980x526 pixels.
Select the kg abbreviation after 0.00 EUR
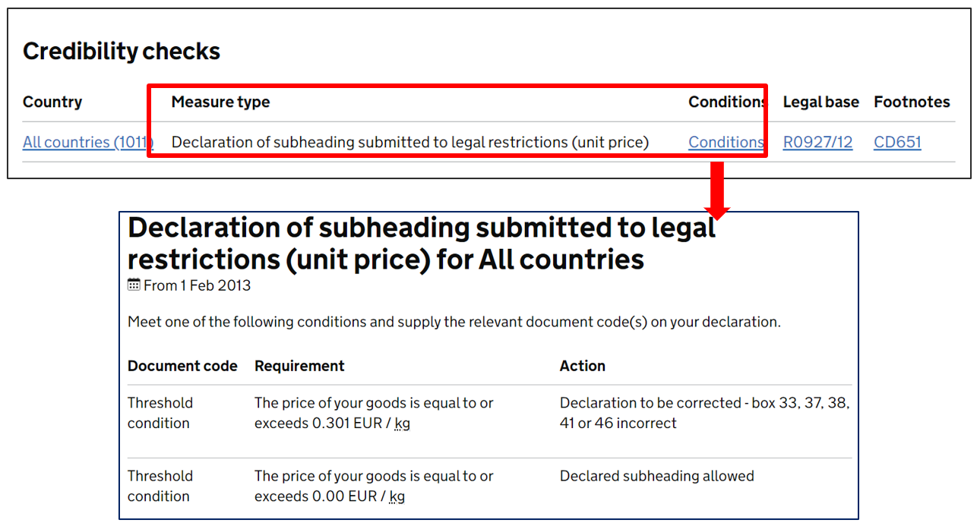click(x=397, y=496)
